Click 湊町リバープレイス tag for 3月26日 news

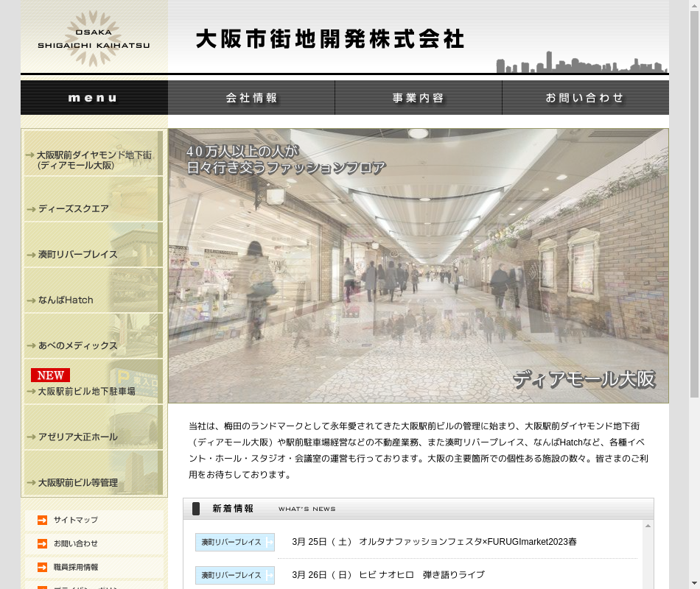click(235, 575)
